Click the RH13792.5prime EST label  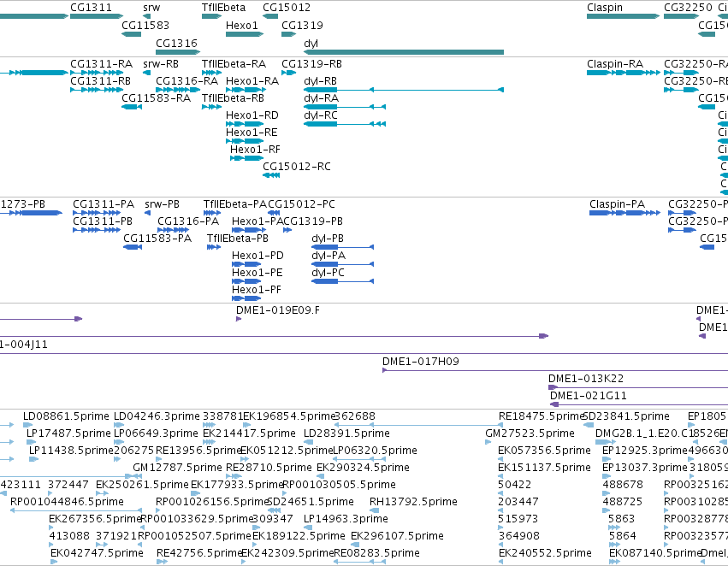(414, 502)
